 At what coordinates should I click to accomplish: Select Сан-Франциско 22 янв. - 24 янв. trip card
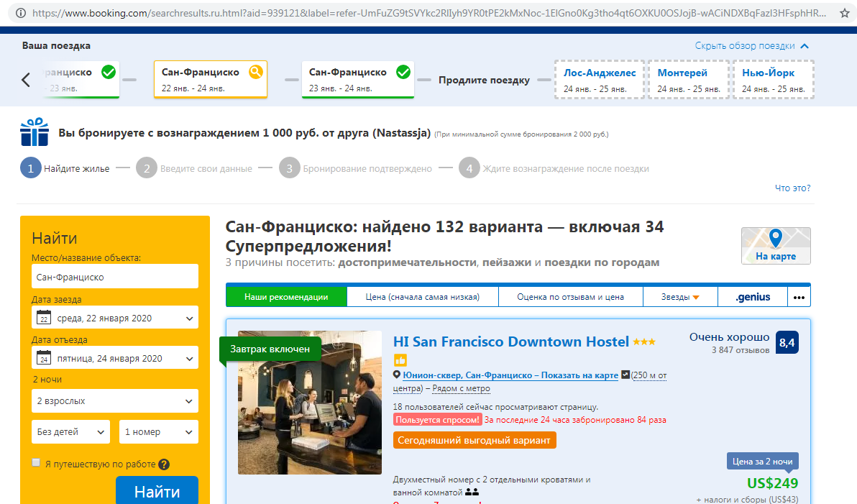(x=211, y=79)
